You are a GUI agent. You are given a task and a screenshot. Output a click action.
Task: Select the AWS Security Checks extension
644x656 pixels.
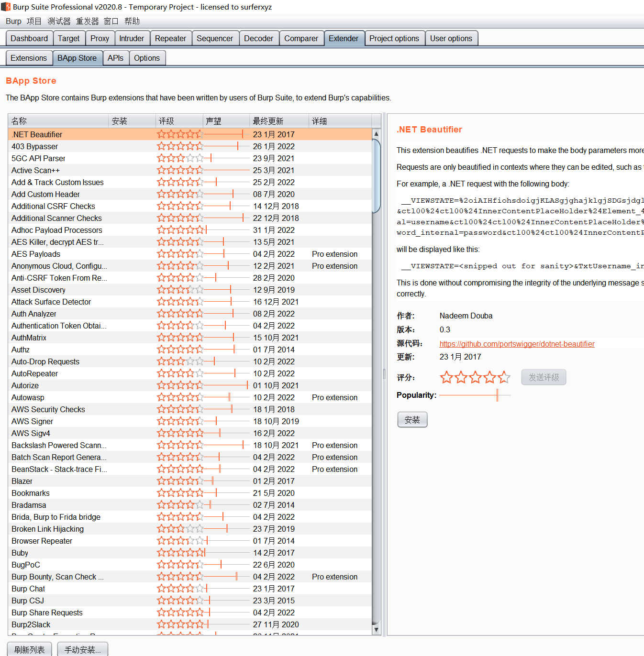point(190,409)
